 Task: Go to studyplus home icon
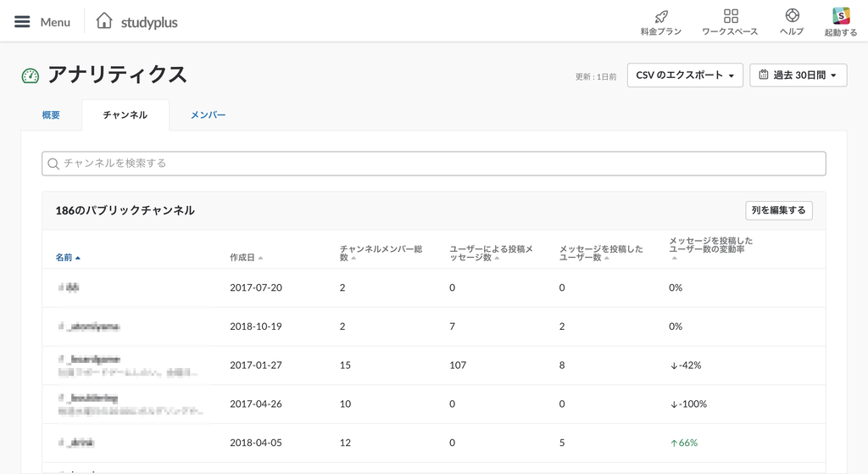coord(104,21)
